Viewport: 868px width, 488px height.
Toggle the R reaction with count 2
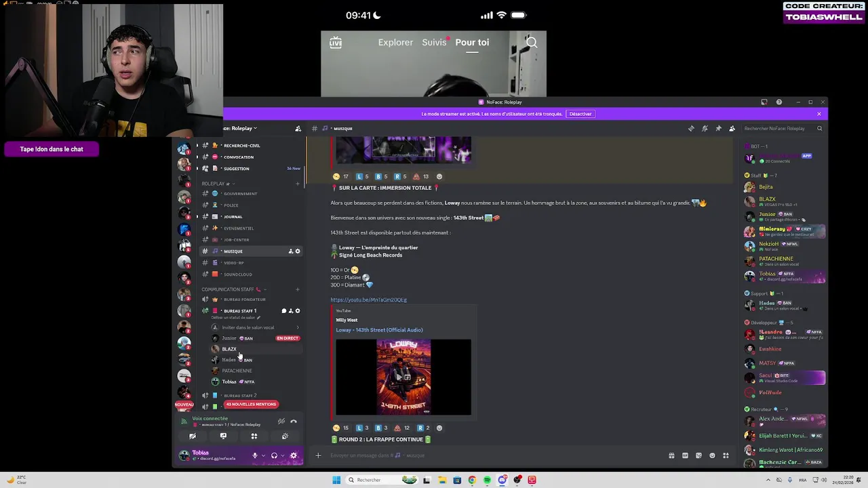[x=423, y=428]
